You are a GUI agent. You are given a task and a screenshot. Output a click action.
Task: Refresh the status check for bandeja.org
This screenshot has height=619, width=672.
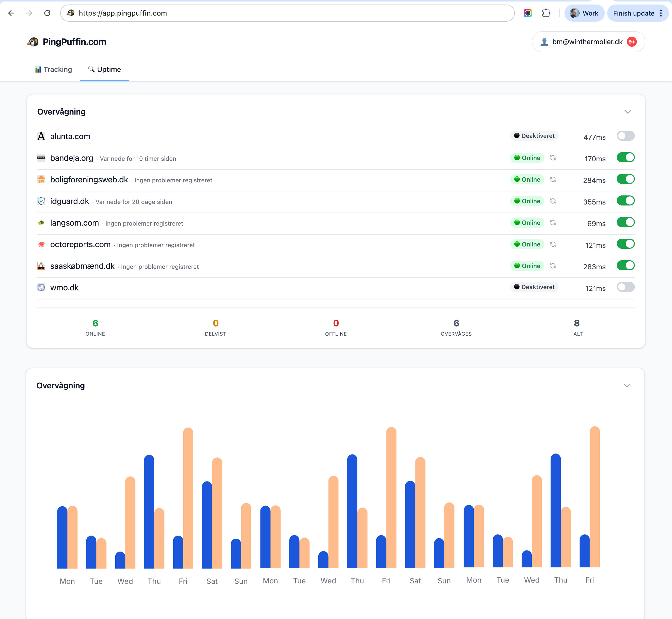pyautogui.click(x=553, y=158)
